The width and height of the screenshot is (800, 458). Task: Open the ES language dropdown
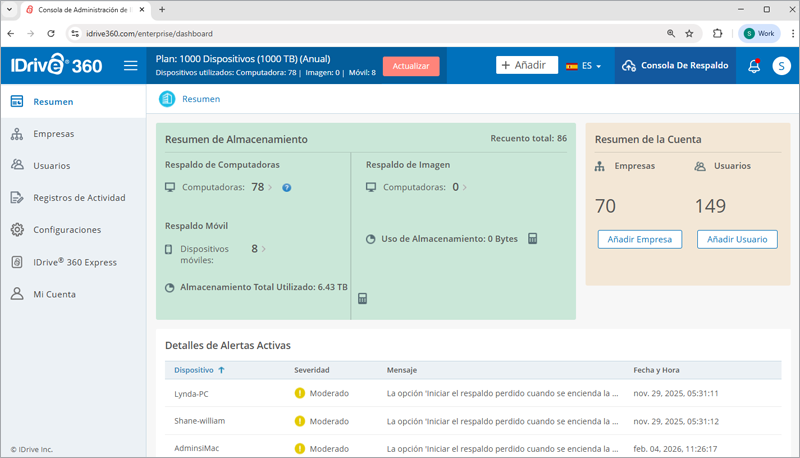click(x=584, y=66)
